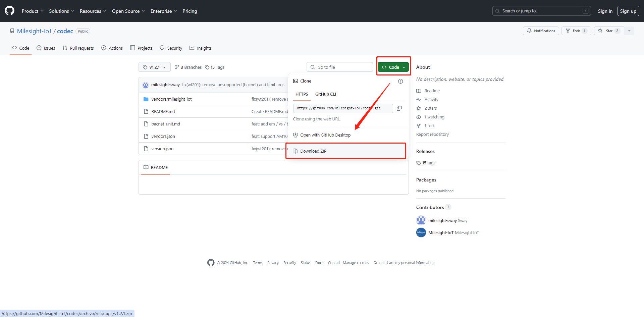Switch to the Insights tab
This screenshot has width=644, height=317.
[201, 48]
